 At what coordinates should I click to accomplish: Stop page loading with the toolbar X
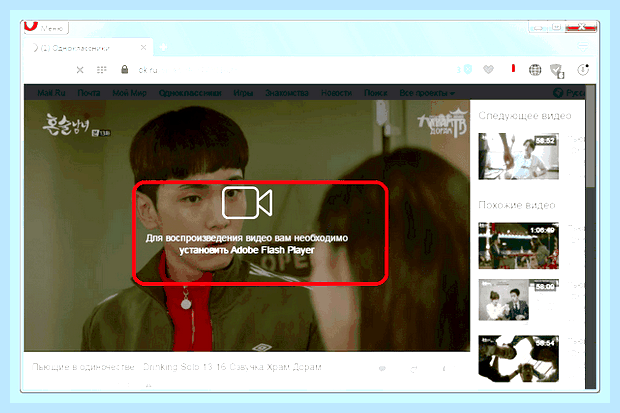click(x=80, y=70)
